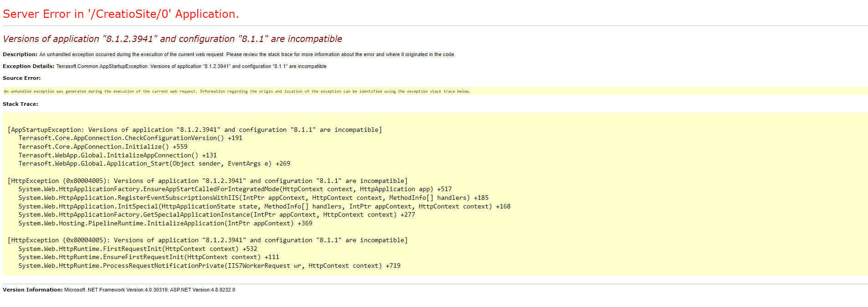Click the AppConnection.Initialize() +559 line

click(x=103, y=147)
